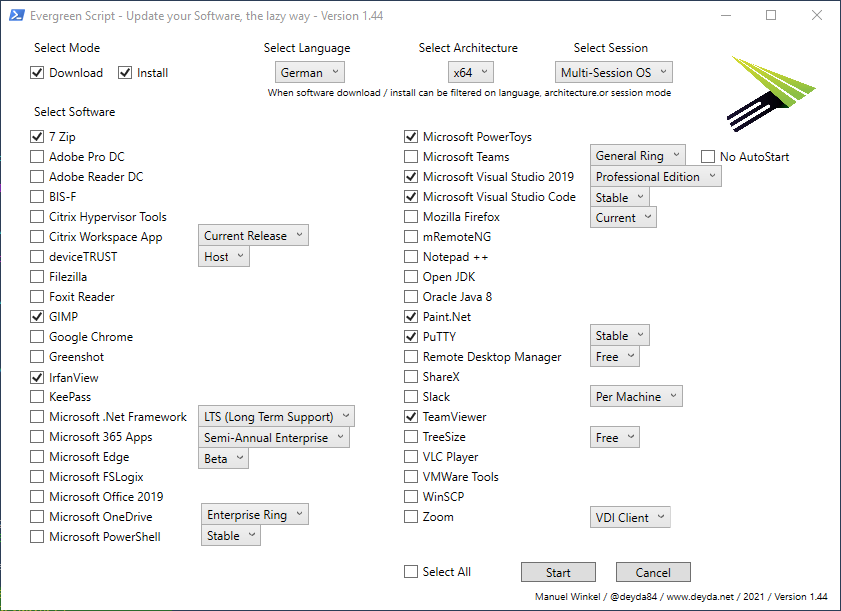Screen dimensions: 841x611
Task: Open the Current Release dropdown for Citrix Workspace
Action: [x=253, y=235]
